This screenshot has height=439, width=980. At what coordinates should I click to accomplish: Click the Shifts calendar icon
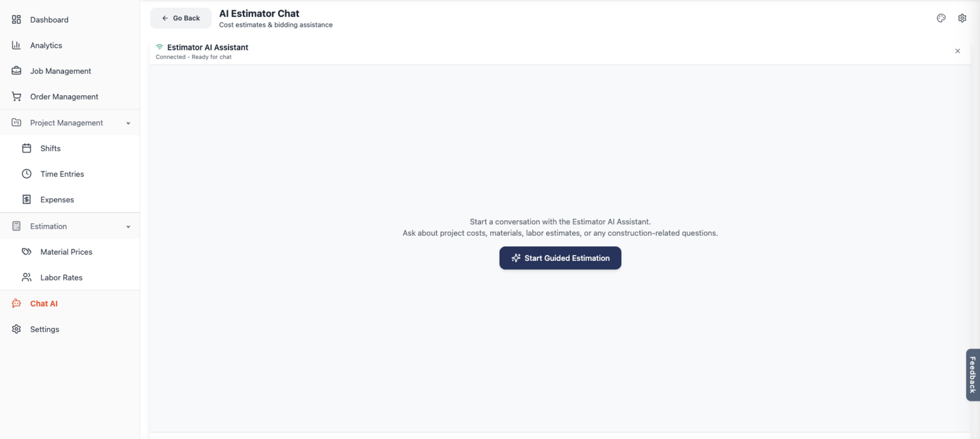tap(27, 148)
